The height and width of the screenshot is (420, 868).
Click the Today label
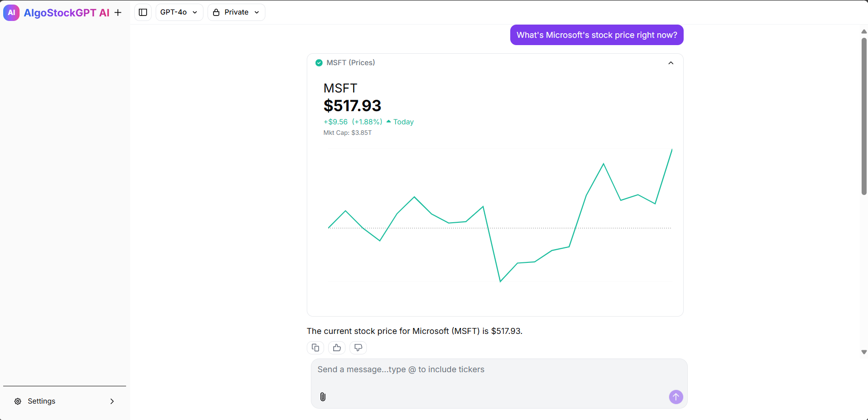pos(403,122)
